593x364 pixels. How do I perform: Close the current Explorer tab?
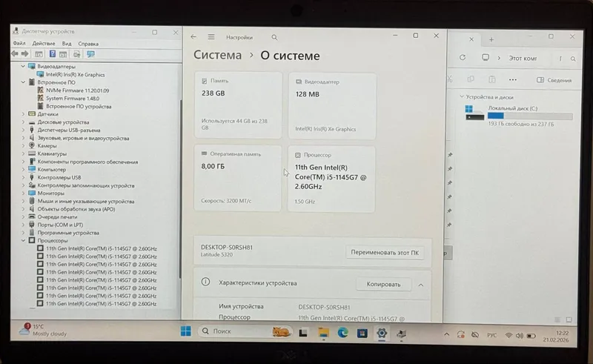point(471,39)
